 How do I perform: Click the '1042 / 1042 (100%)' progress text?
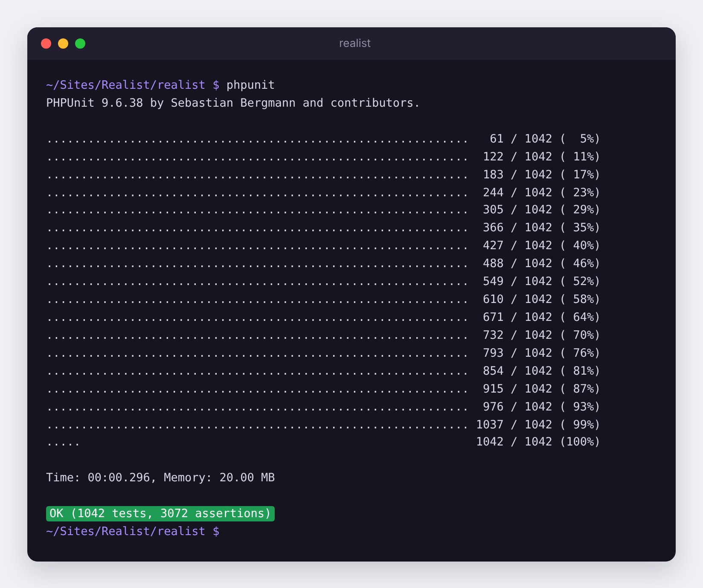[x=538, y=442]
